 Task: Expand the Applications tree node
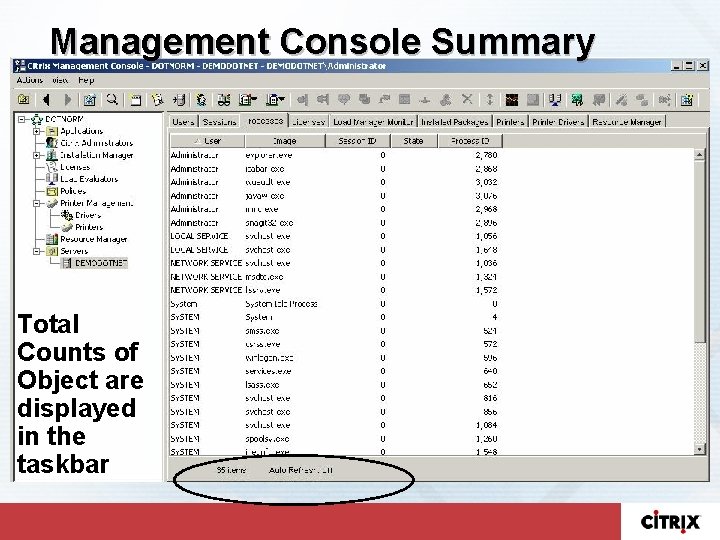point(36,131)
